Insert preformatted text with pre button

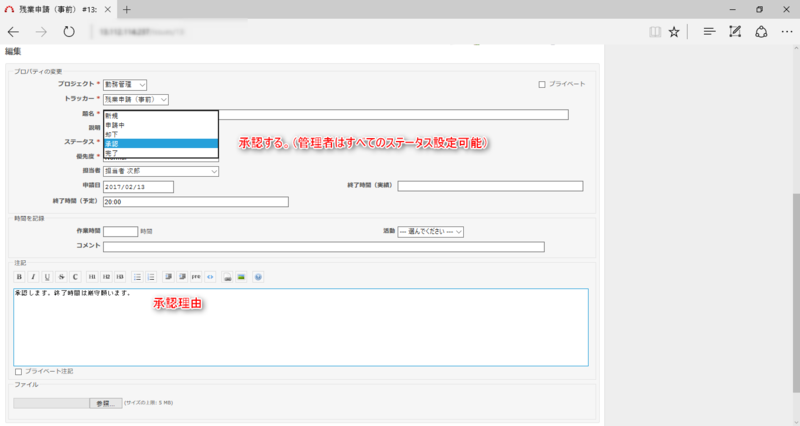point(196,277)
